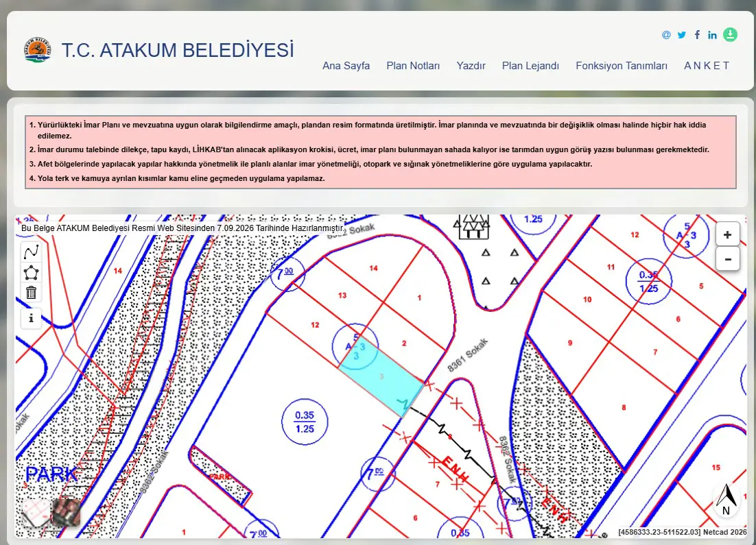Click the document date stamp text
The width and height of the screenshot is (756, 545).
click(182, 228)
